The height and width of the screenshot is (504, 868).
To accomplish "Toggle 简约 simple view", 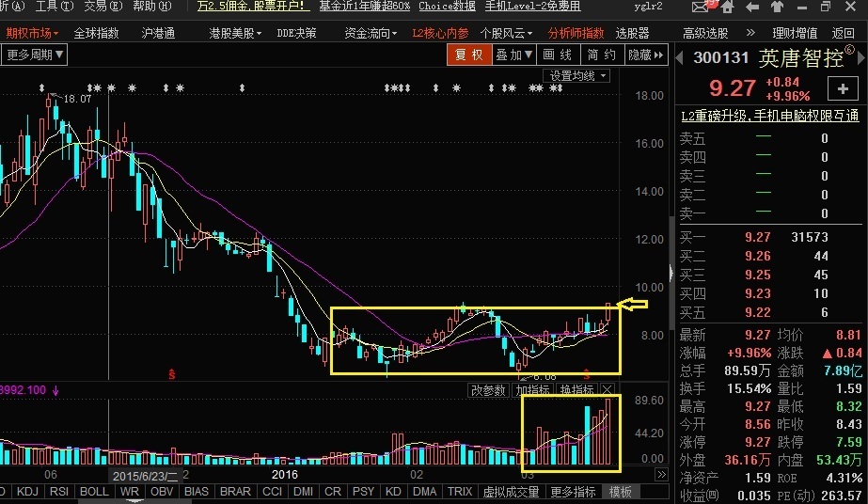I will tap(602, 55).
